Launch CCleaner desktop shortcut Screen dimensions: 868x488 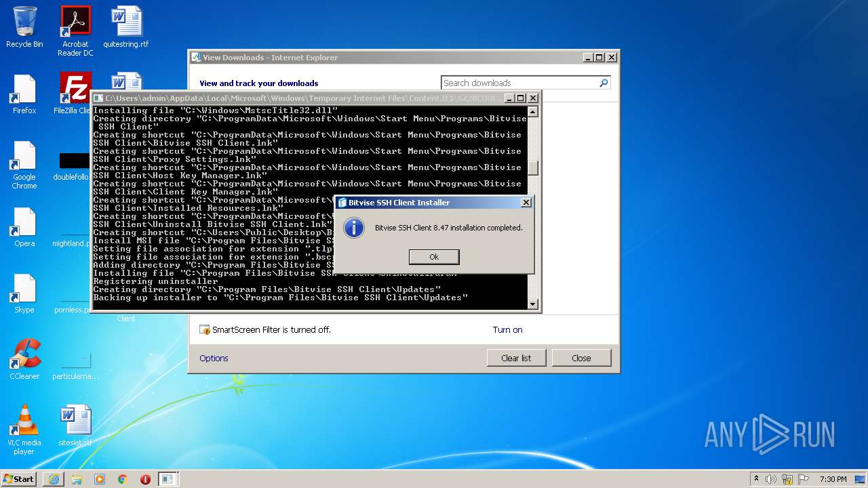[x=24, y=360]
